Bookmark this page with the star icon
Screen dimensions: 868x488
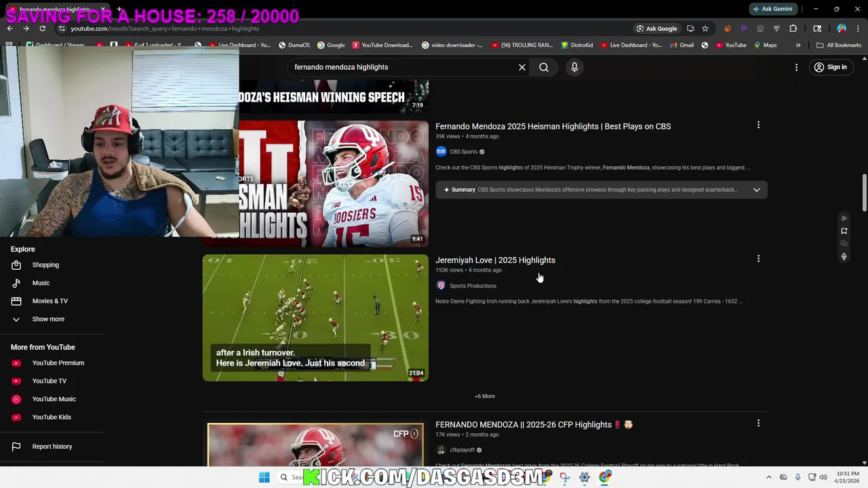click(x=705, y=28)
